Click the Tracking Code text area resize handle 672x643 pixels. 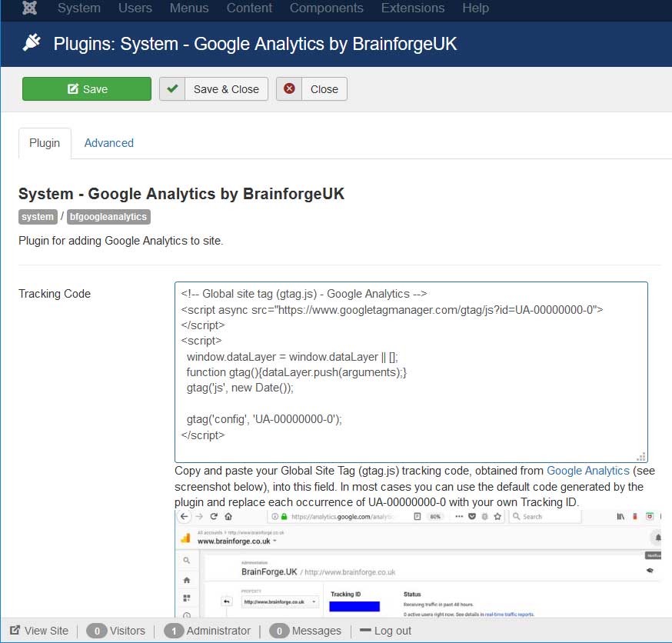coord(641,457)
